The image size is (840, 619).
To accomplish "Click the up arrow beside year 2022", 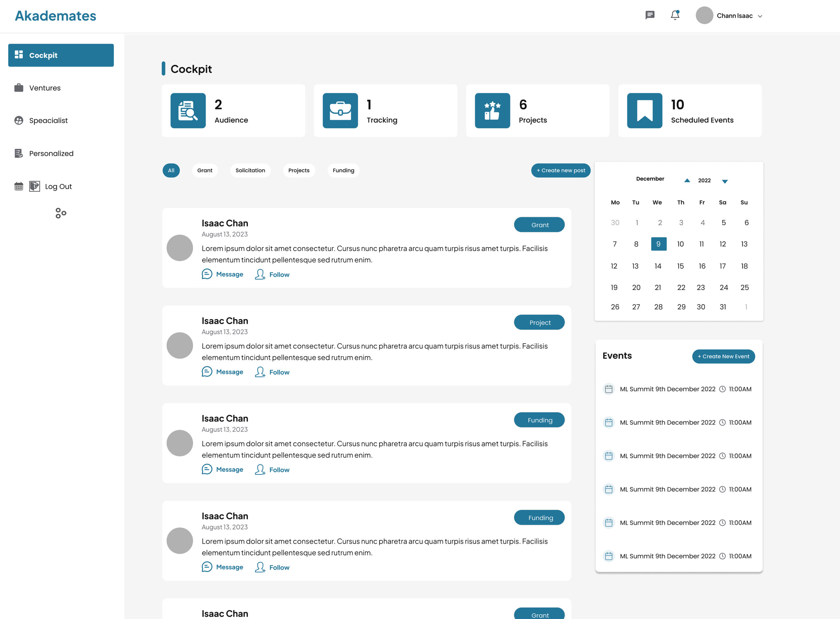I will 687,181.
